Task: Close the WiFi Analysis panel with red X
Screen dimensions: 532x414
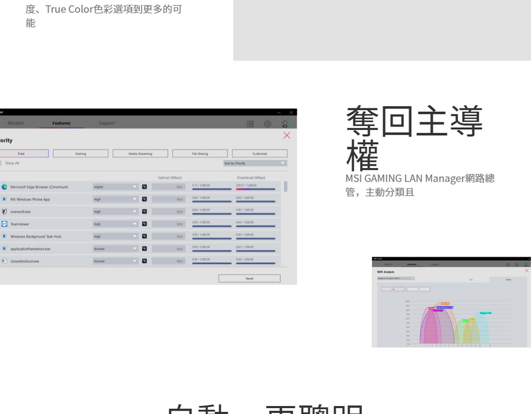Action: (527, 270)
